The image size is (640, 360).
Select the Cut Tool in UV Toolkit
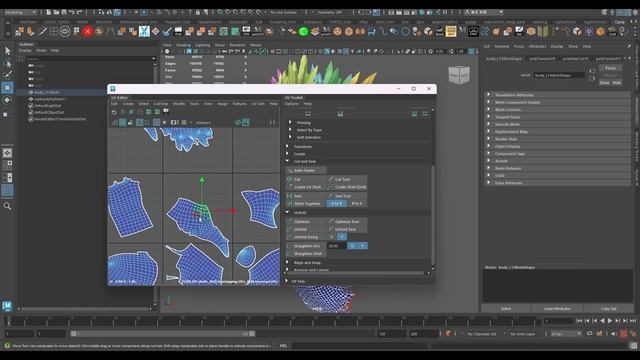[347, 179]
